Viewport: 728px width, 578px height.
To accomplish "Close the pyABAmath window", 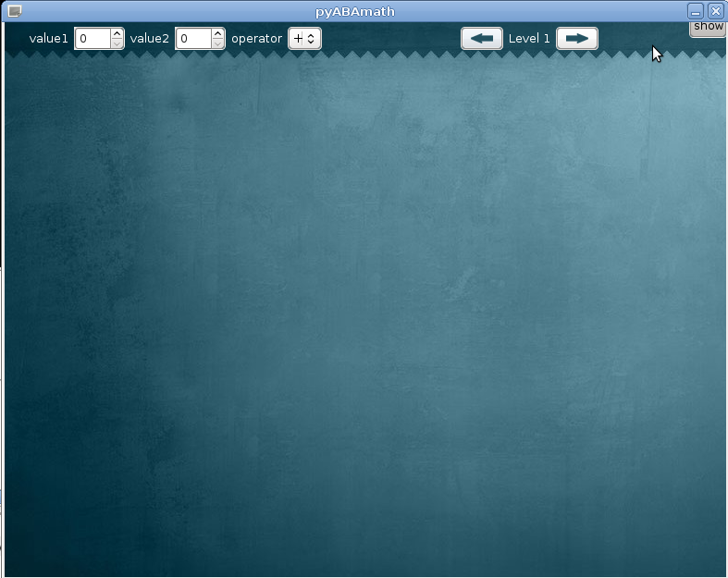I will click(715, 11).
